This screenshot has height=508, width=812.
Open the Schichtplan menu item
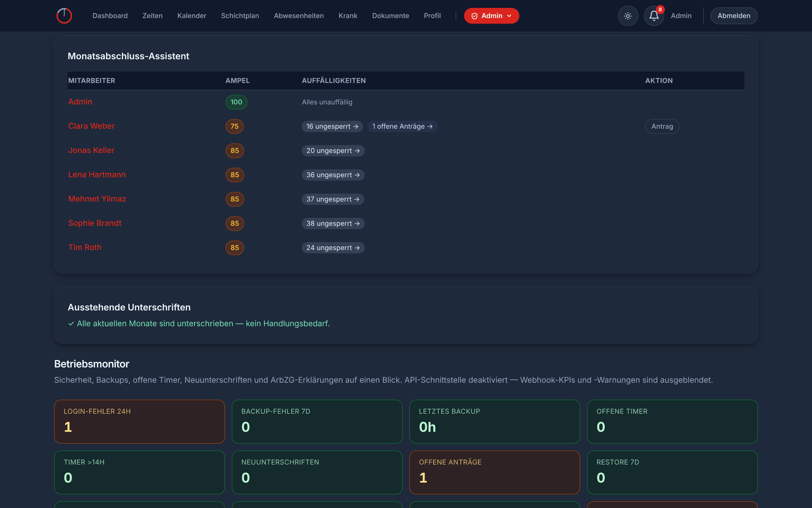240,16
